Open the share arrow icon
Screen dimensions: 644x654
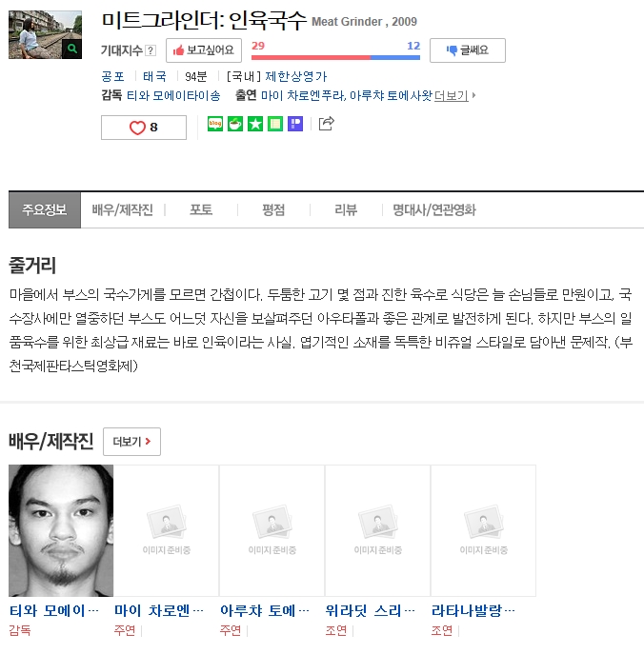(x=327, y=124)
